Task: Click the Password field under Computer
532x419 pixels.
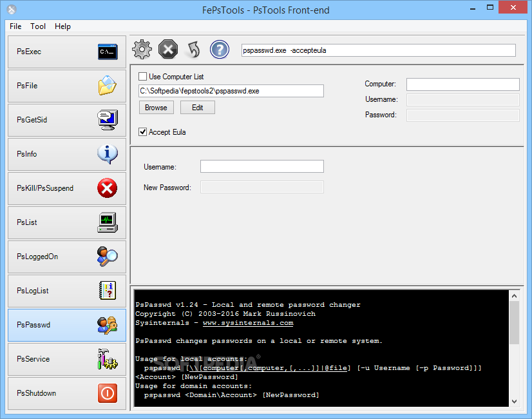Action: pos(463,115)
